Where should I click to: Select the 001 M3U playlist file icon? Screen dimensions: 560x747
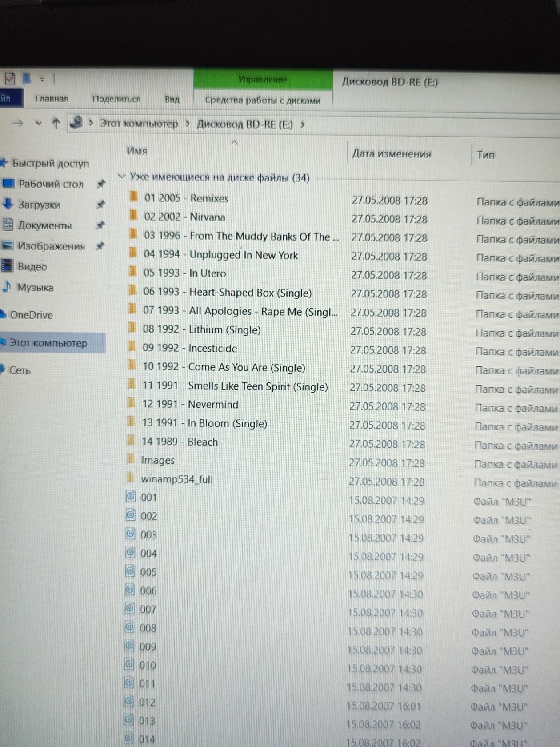tap(130, 496)
